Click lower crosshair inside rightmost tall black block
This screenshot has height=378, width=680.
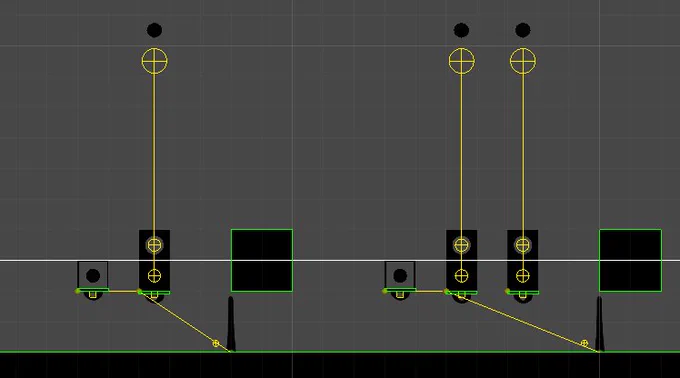tap(523, 276)
